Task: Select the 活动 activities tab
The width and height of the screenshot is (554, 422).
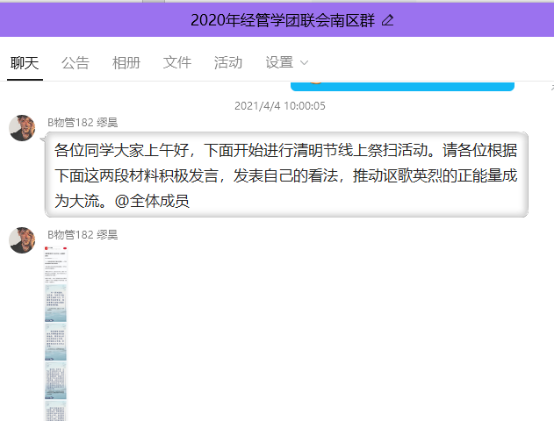Action: pos(228,63)
